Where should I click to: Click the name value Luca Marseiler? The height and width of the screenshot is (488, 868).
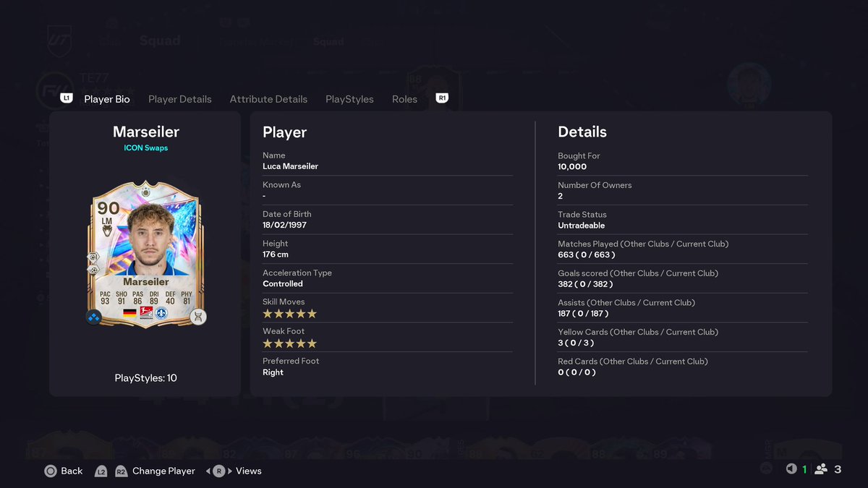click(x=290, y=166)
